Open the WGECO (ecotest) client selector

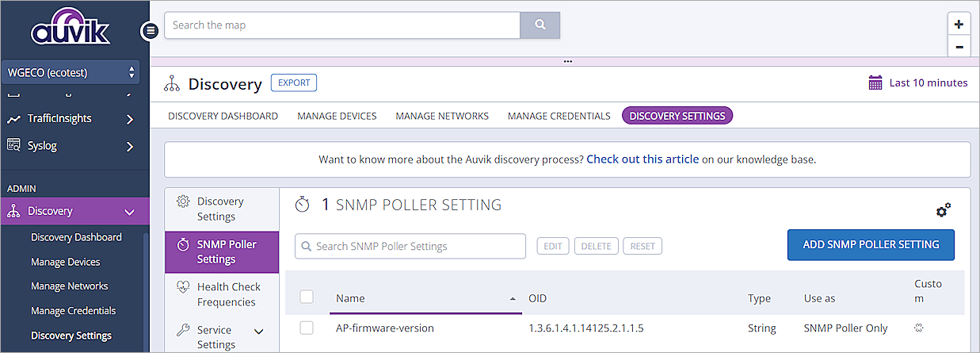[x=71, y=72]
